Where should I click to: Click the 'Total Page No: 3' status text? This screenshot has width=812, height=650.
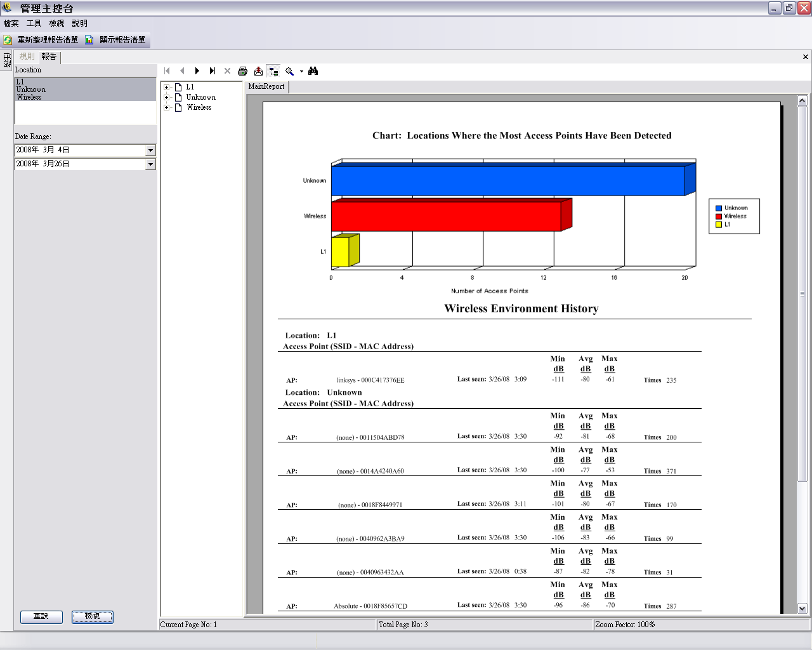pos(403,625)
